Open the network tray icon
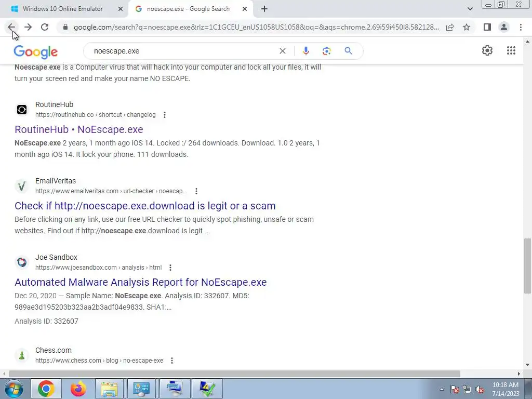The image size is (532, 399). (x=467, y=389)
